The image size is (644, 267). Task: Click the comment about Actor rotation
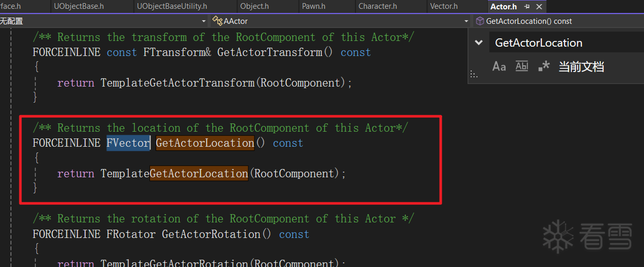click(223, 218)
